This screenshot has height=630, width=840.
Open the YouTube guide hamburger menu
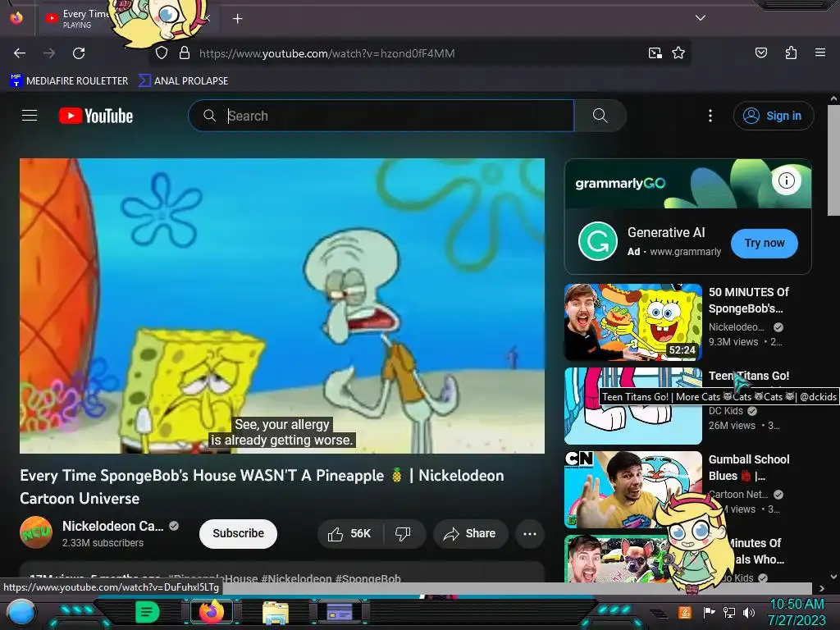click(30, 116)
